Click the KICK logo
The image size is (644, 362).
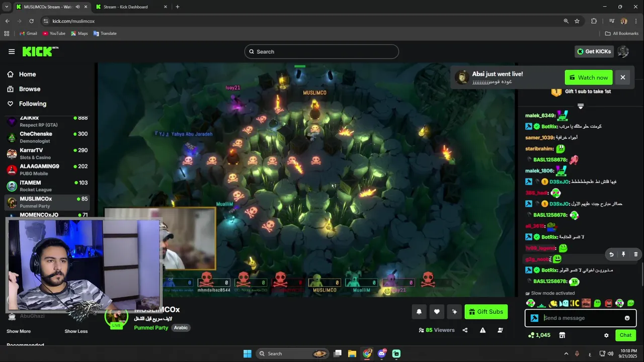pyautogui.click(x=40, y=51)
